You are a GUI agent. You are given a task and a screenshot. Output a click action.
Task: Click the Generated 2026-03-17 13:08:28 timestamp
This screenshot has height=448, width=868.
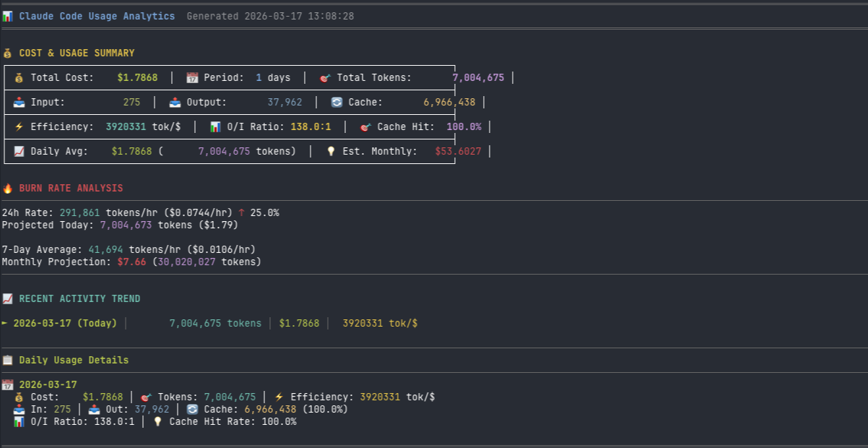click(270, 16)
